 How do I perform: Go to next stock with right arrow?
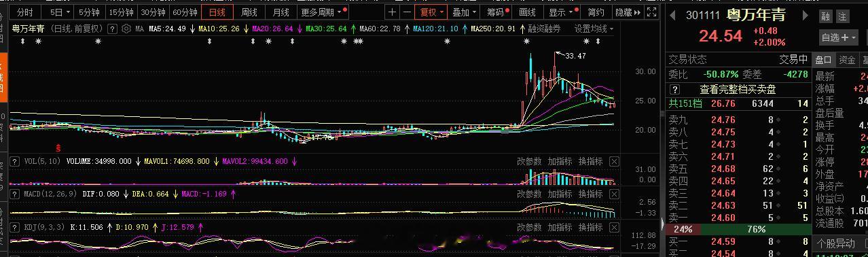coord(806,16)
